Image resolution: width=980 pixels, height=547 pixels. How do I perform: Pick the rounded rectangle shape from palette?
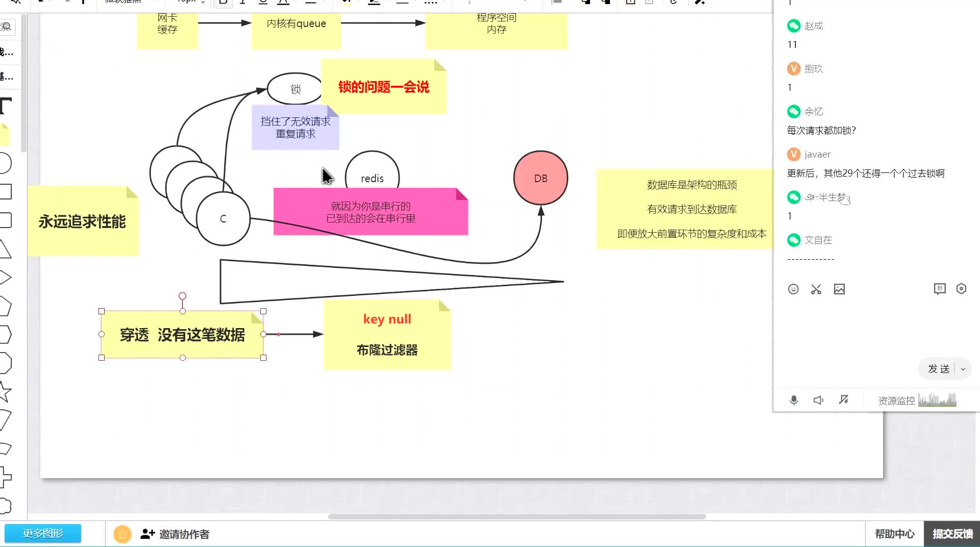click(x=5, y=220)
